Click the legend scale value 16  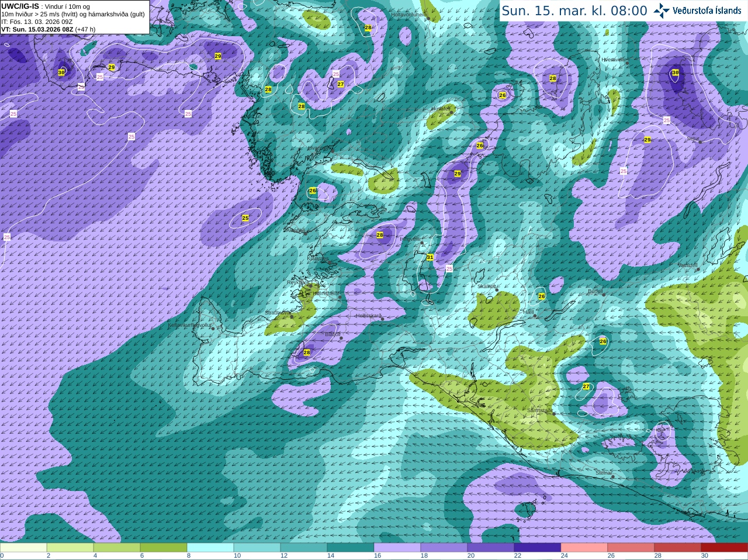coord(378,556)
